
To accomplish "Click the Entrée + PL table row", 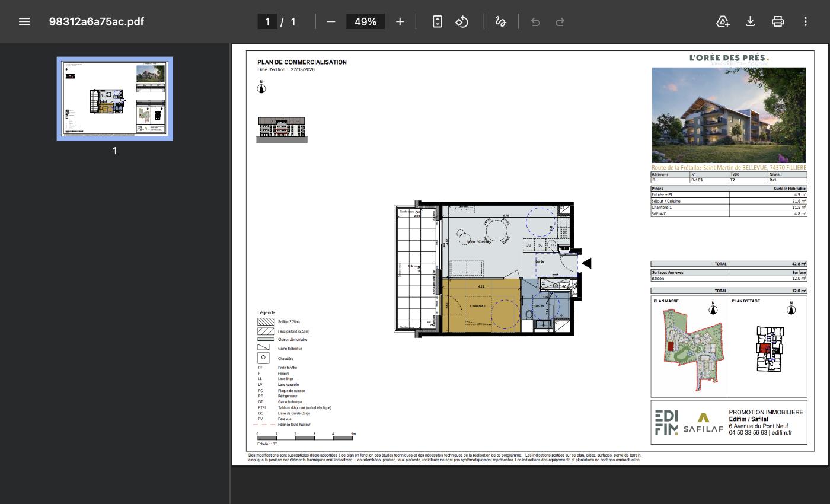I will click(729, 194).
